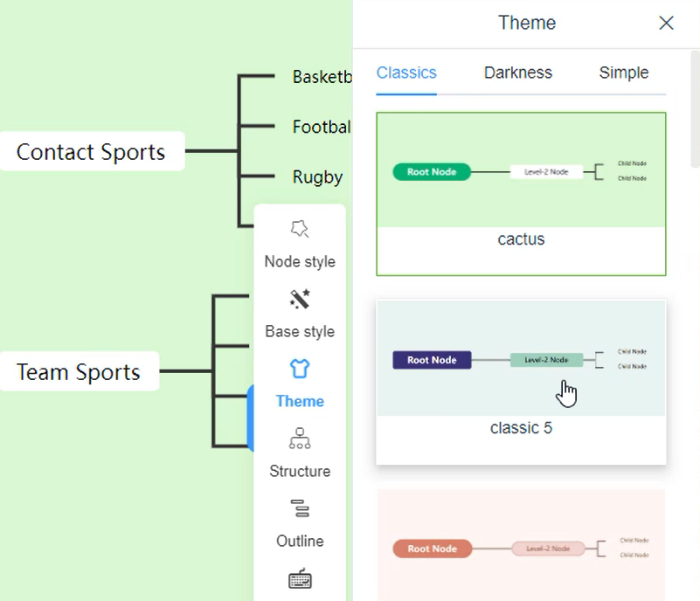
Task: Select the pink theme preview thumbnail
Action: coord(521,548)
